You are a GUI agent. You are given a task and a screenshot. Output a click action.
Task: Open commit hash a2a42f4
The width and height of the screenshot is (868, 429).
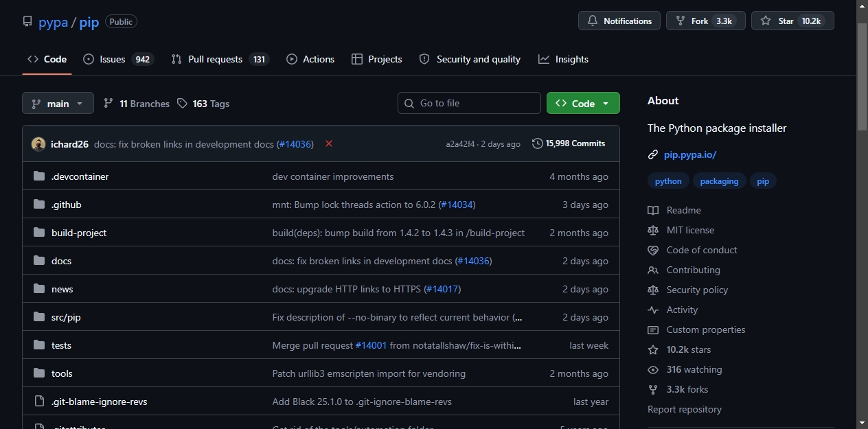click(460, 144)
